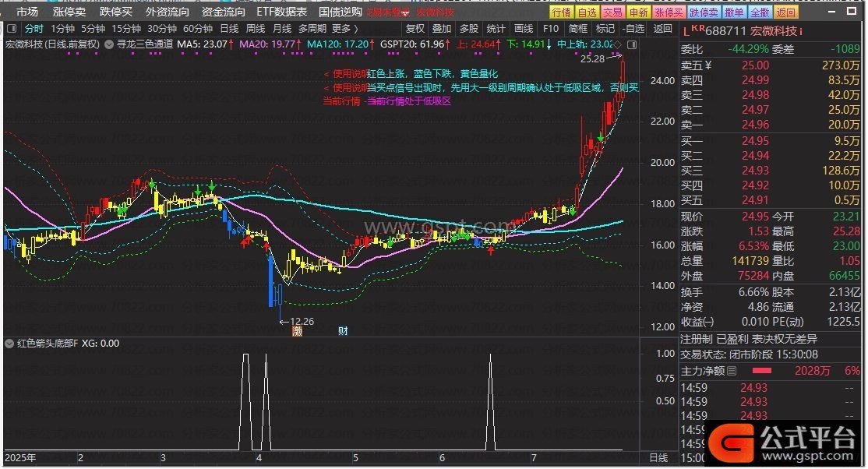Click the red info icon after 宏微科技

801,31
